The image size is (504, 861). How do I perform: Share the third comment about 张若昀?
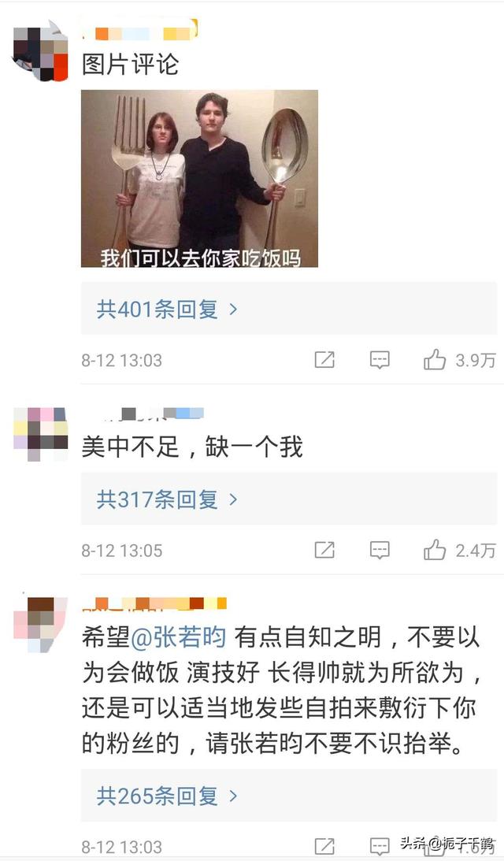pos(324,847)
